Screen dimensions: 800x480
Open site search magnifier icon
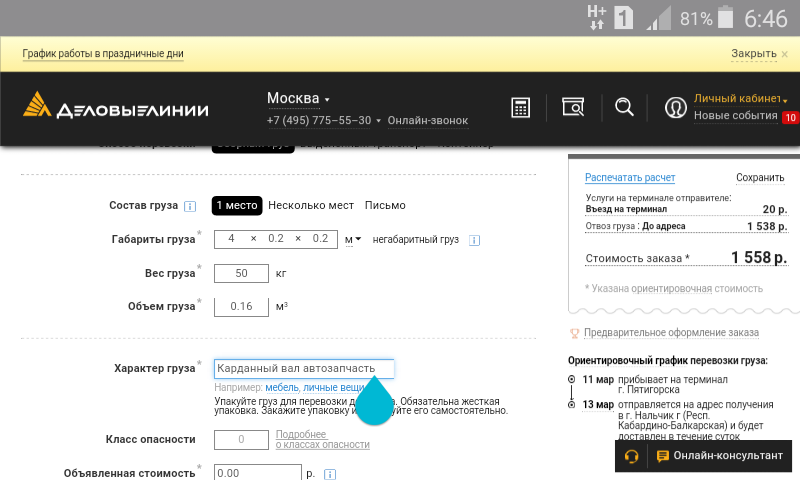(624, 107)
